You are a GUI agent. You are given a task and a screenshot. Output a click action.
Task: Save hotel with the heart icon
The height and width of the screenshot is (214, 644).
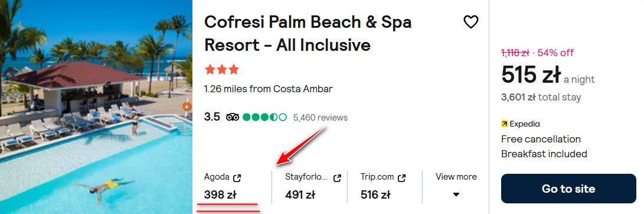[x=470, y=22]
